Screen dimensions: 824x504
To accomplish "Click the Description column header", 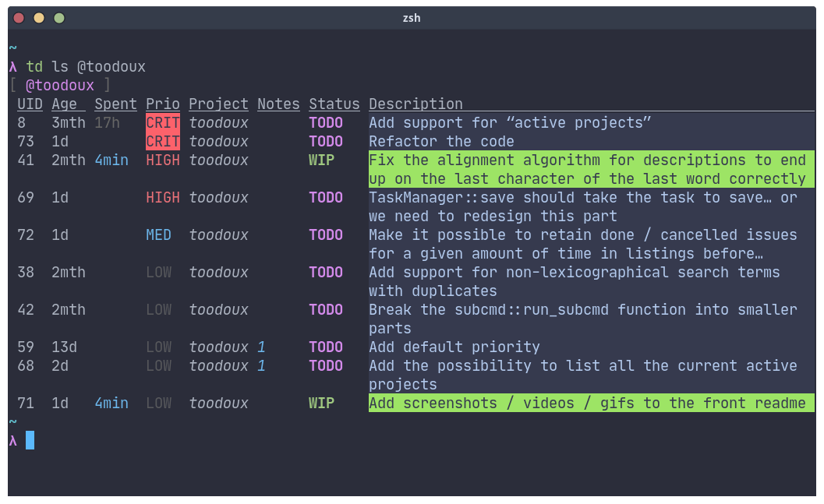I will click(416, 104).
